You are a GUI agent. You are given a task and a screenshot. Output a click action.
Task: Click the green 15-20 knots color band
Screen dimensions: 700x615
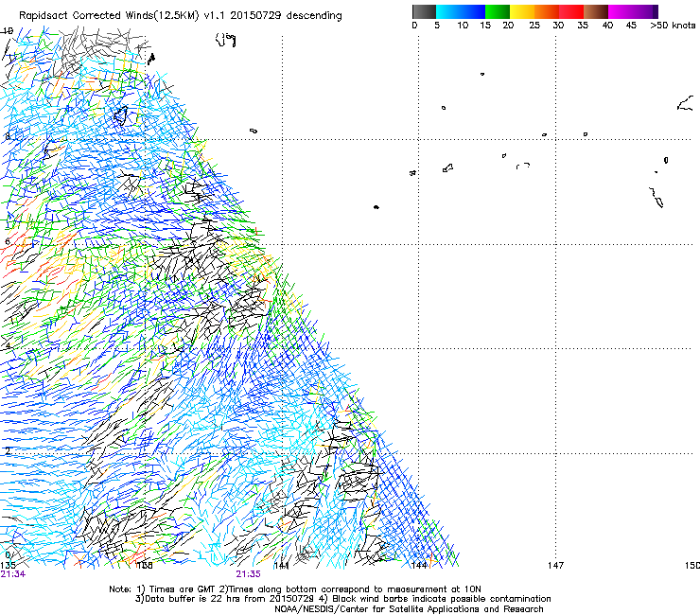tap(498, 11)
